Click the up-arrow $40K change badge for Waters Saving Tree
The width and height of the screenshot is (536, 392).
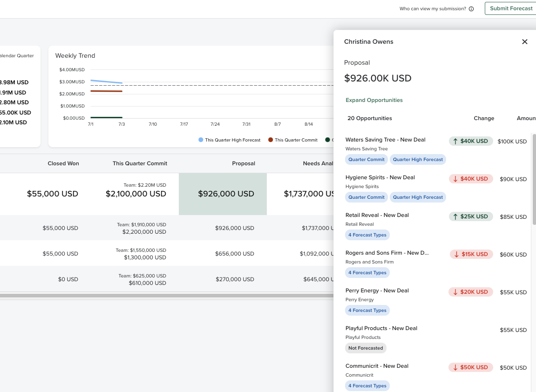pyautogui.click(x=470, y=141)
